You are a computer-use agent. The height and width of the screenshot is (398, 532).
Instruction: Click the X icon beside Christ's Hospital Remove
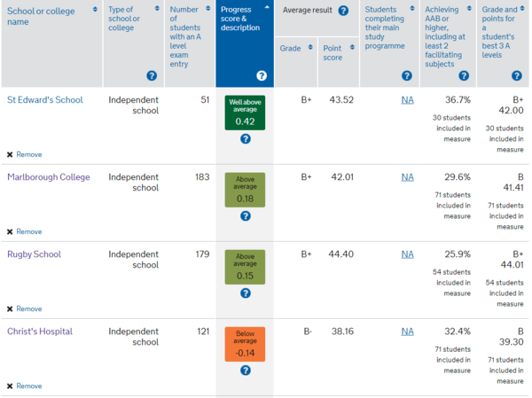10,386
